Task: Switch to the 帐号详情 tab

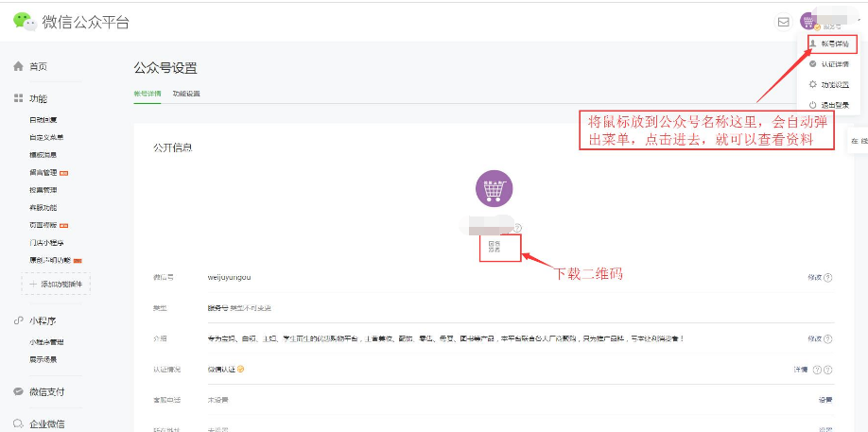Action: coord(148,94)
